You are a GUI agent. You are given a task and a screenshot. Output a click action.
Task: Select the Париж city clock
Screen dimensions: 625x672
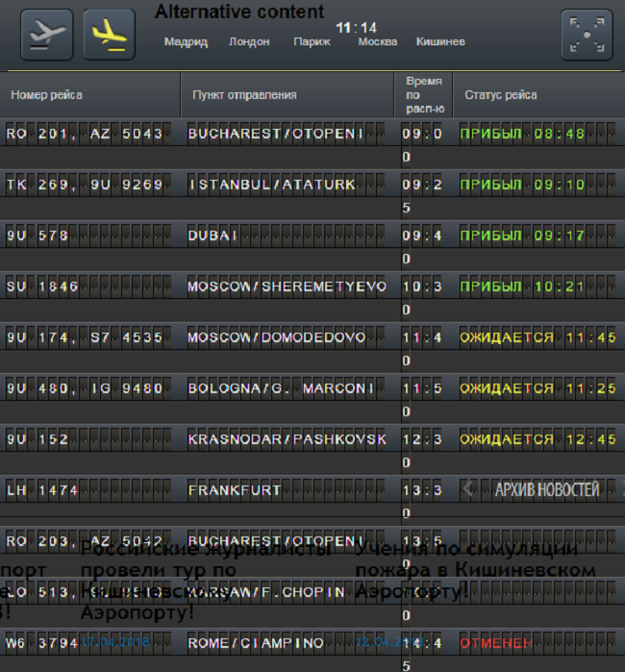click(312, 41)
